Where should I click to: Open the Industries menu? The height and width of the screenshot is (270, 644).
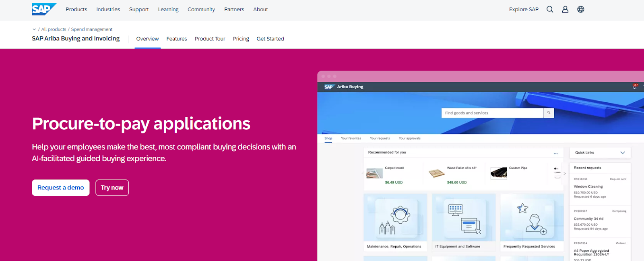point(108,9)
